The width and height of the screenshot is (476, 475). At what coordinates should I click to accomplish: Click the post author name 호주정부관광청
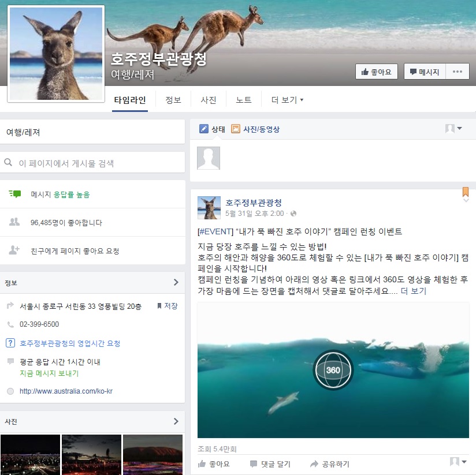click(254, 203)
